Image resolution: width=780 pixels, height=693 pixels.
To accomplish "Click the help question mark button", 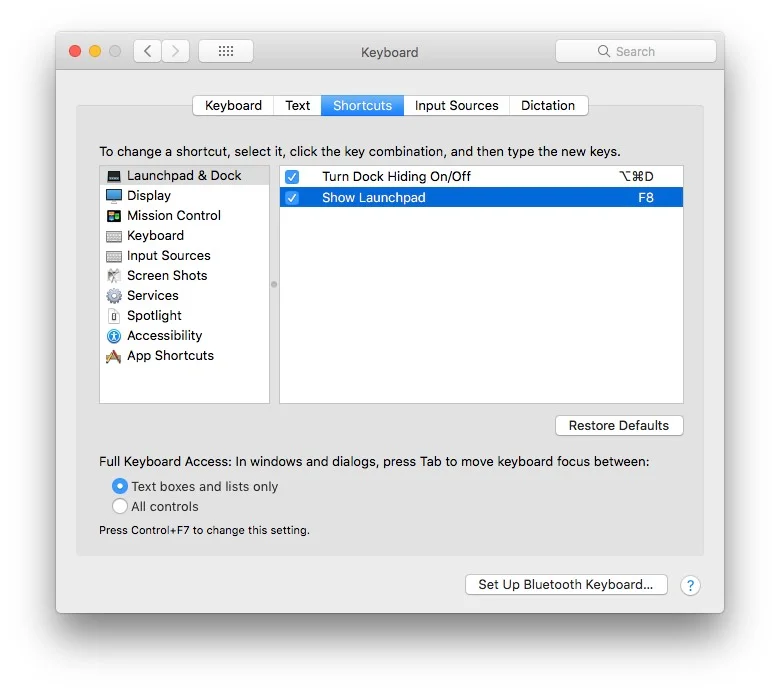I will [690, 586].
